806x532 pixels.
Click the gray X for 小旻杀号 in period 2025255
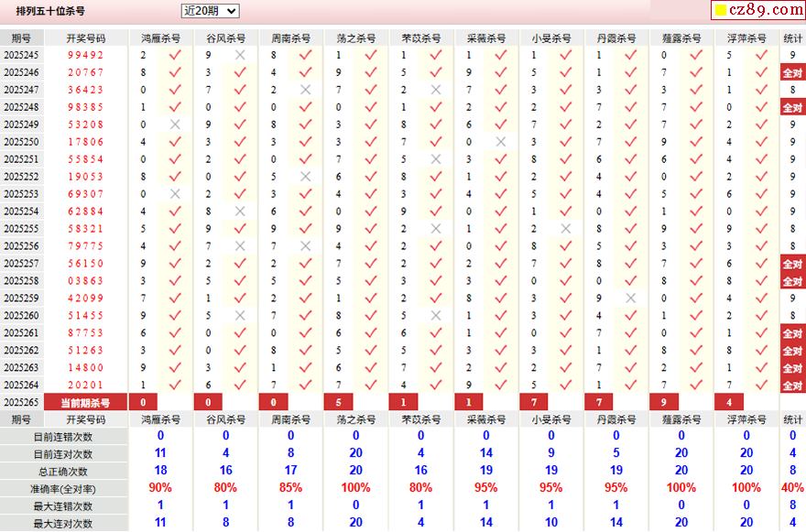[x=566, y=229]
